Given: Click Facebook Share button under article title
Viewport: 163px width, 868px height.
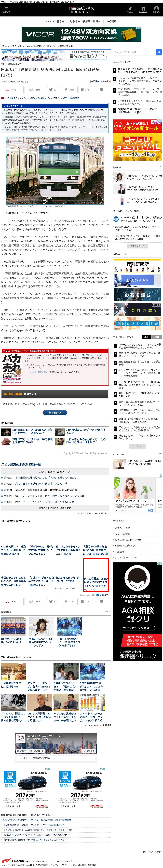Looking at the screenshot, I should pyautogui.click(x=70, y=90).
